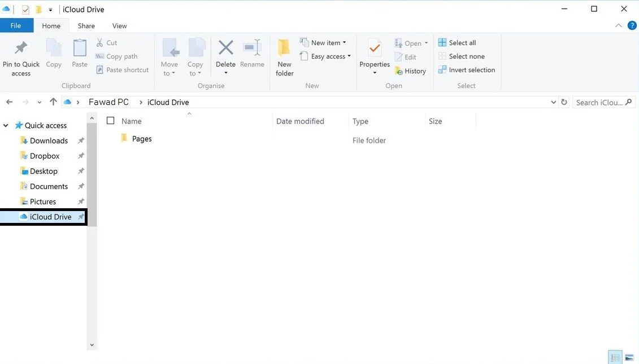The height and width of the screenshot is (364, 639).
Task: Switch to details view in status bar
Action: [x=615, y=357]
